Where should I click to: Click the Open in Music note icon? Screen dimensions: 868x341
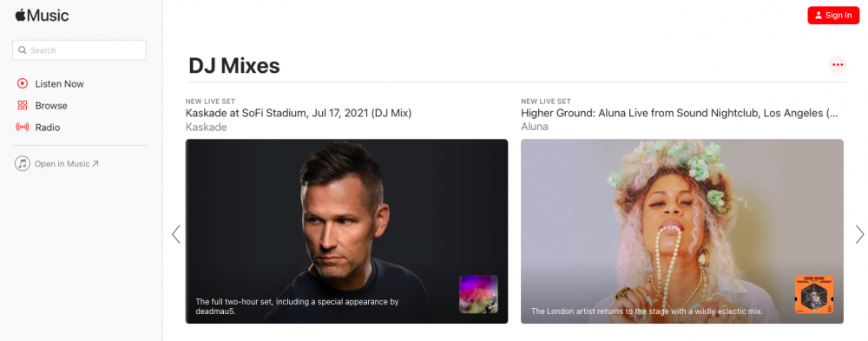[x=23, y=164]
